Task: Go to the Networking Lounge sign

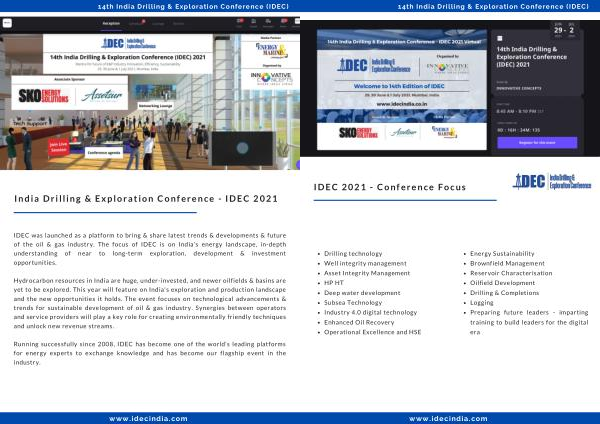Action: point(155,106)
